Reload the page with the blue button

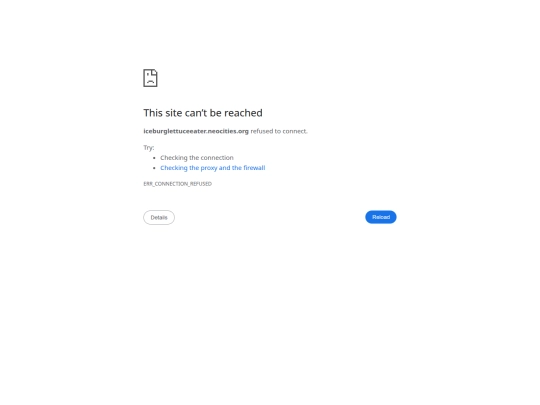click(x=381, y=217)
